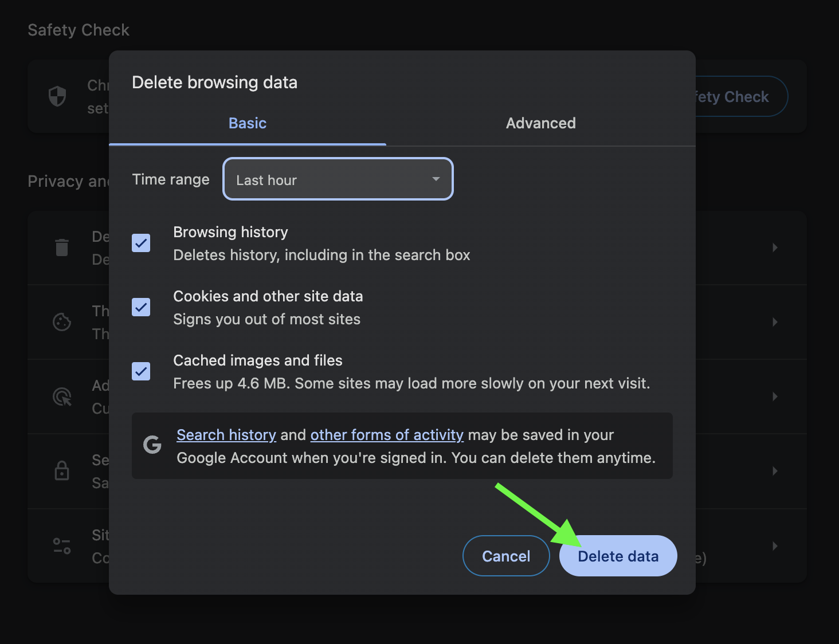
Task: Click the ad privacy cursor icon
Action: (x=62, y=396)
